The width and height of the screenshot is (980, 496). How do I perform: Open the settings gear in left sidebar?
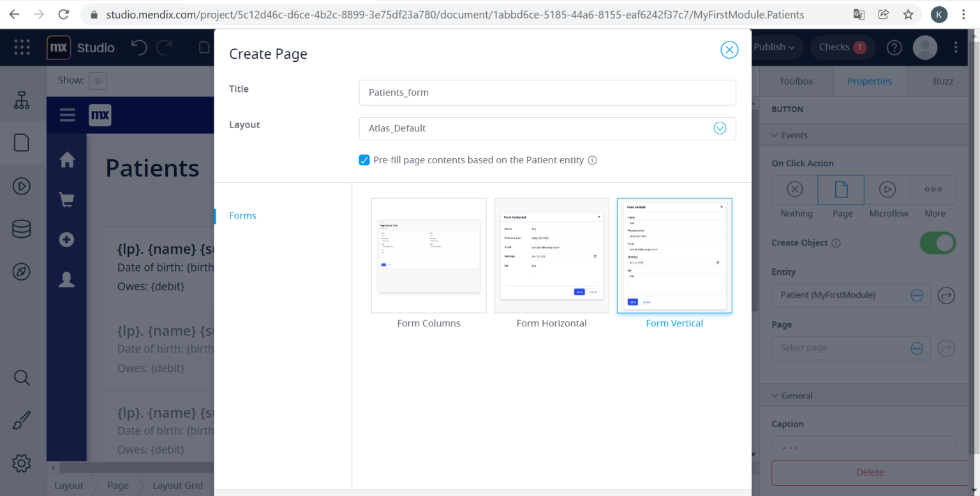coord(22,463)
